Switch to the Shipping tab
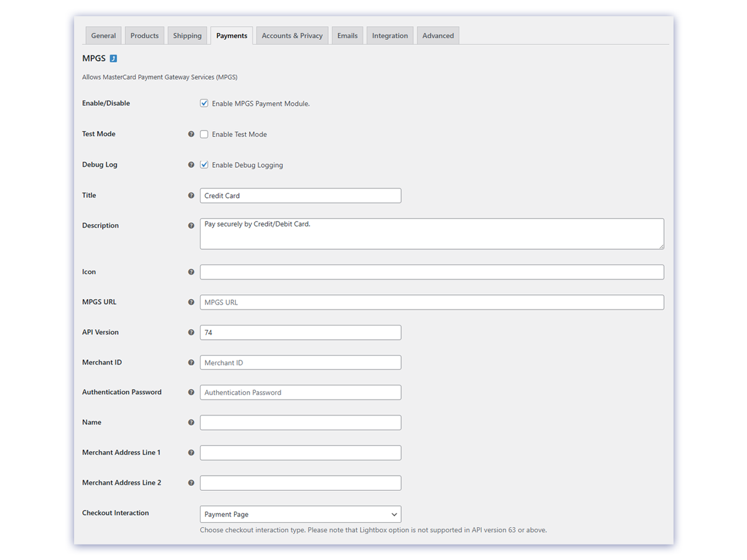Screen dimensions: 747x560 pyautogui.click(x=187, y=35)
